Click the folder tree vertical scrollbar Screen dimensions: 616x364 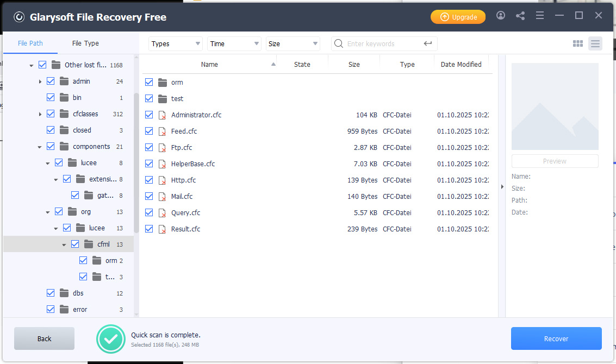point(136,163)
